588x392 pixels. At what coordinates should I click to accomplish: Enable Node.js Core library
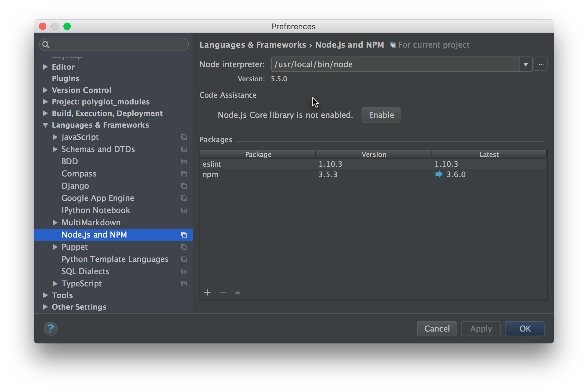tap(381, 115)
